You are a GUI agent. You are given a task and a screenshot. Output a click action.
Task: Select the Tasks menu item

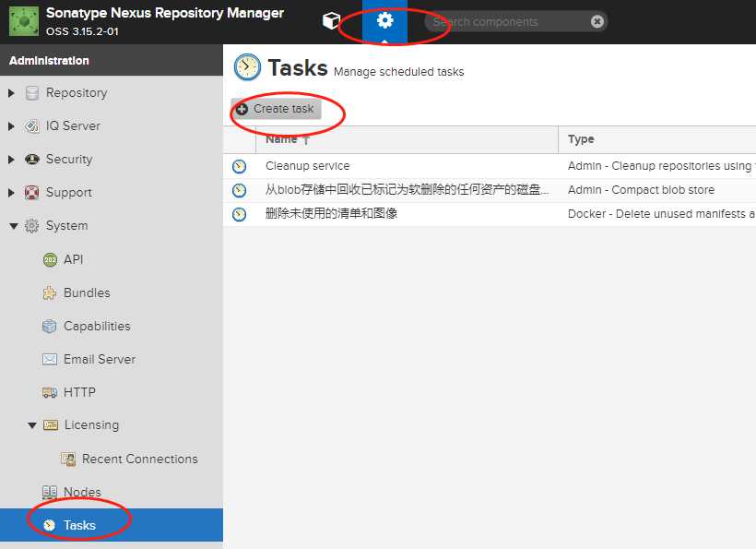(x=112, y=525)
